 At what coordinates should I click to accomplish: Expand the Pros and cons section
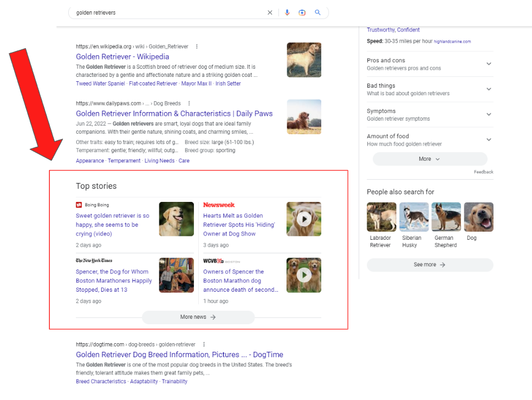click(x=430, y=64)
